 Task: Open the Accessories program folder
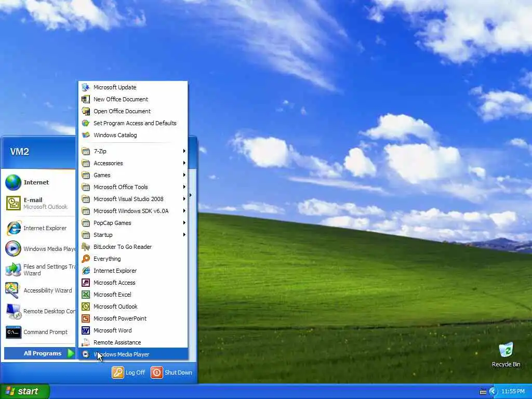pyautogui.click(x=133, y=163)
